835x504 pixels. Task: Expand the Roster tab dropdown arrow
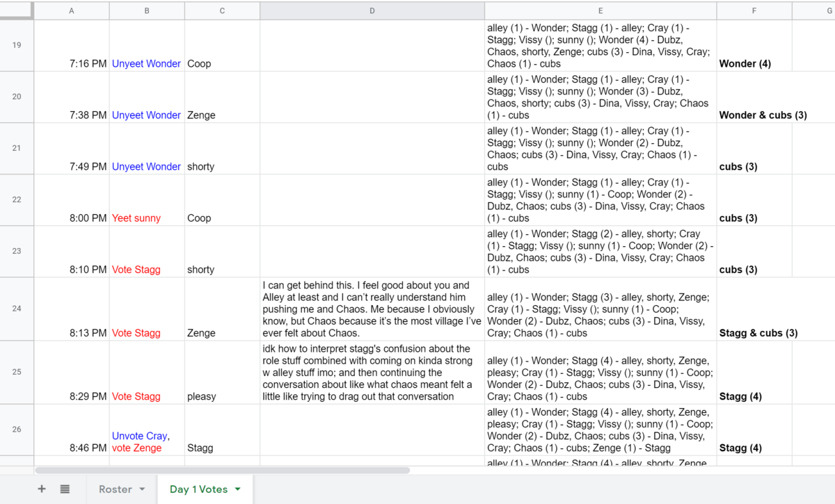(142, 489)
